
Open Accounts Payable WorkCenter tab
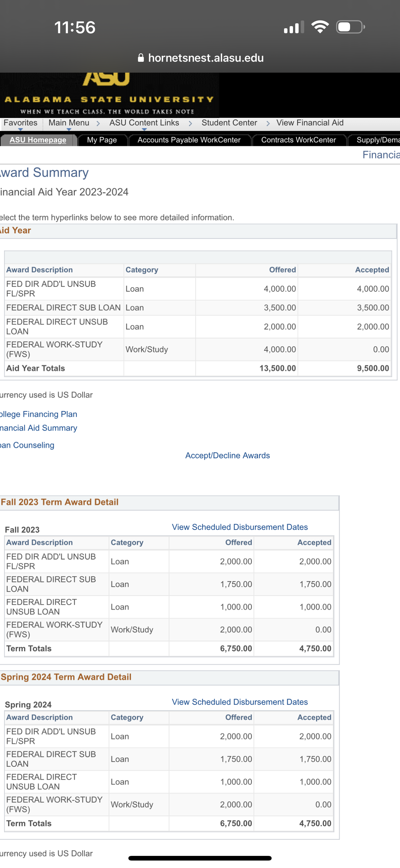[x=189, y=140]
